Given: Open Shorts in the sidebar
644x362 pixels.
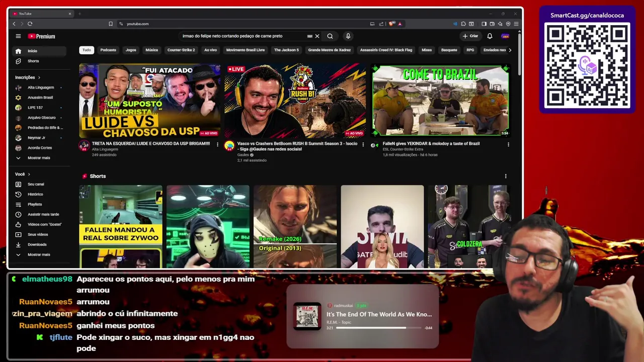Looking at the screenshot, I should point(40,61).
